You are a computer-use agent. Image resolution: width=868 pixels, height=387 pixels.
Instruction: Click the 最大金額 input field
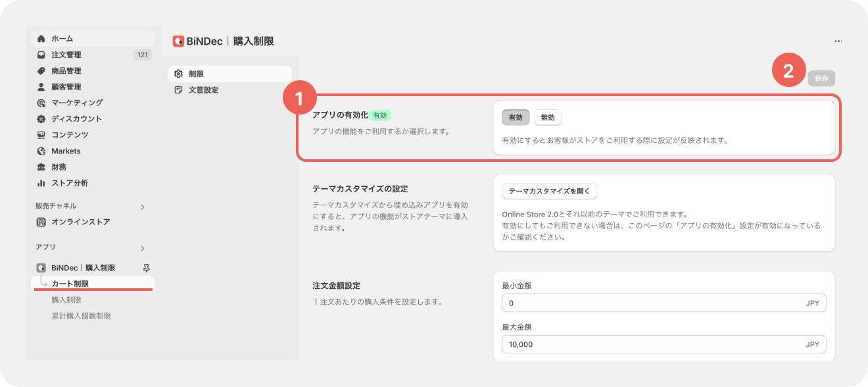click(663, 344)
